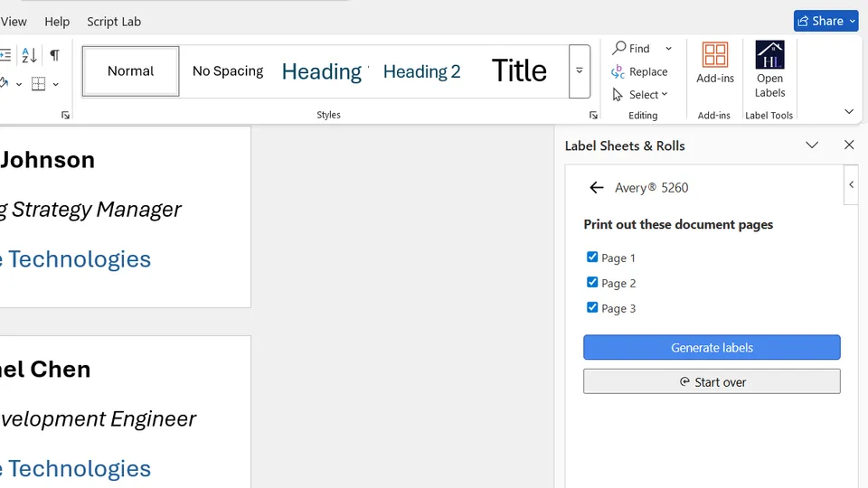Click the Print out these document pages heading
The width and height of the screenshot is (868, 488).
tap(678, 225)
